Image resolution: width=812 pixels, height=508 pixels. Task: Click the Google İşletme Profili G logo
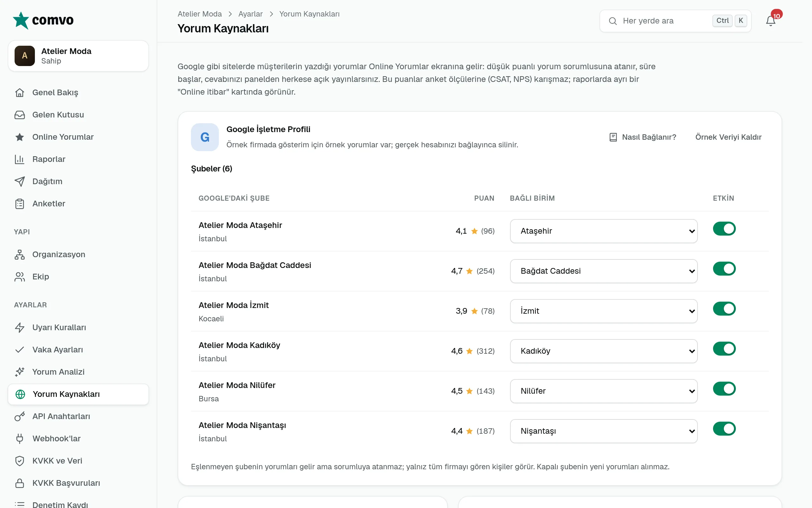pos(205,137)
